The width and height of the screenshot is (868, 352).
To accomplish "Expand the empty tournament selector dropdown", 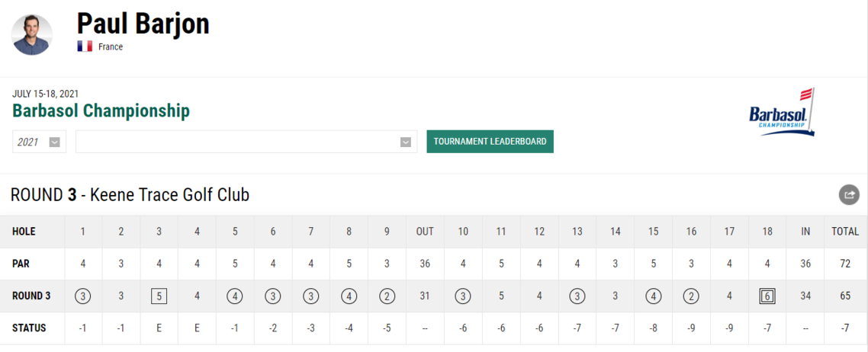I will (246, 142).
